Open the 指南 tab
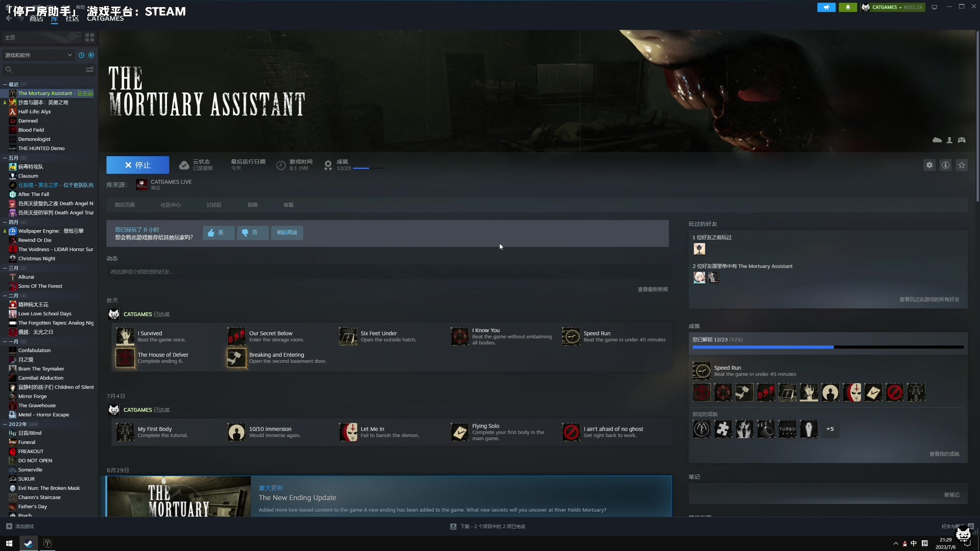980x551 pixels. tap(253, 205)
